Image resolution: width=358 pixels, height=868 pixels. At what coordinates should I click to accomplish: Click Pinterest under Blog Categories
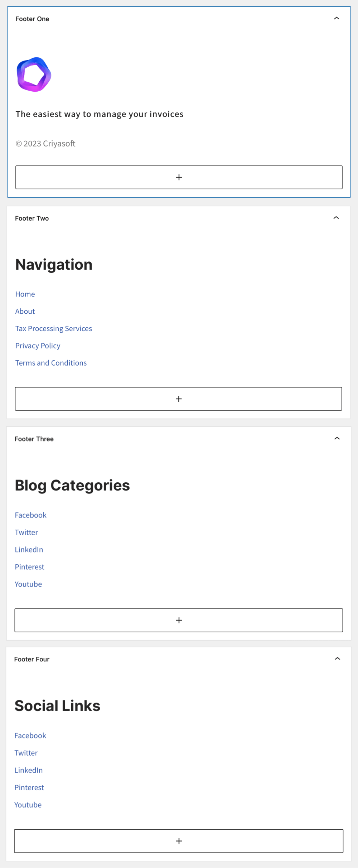29,567
